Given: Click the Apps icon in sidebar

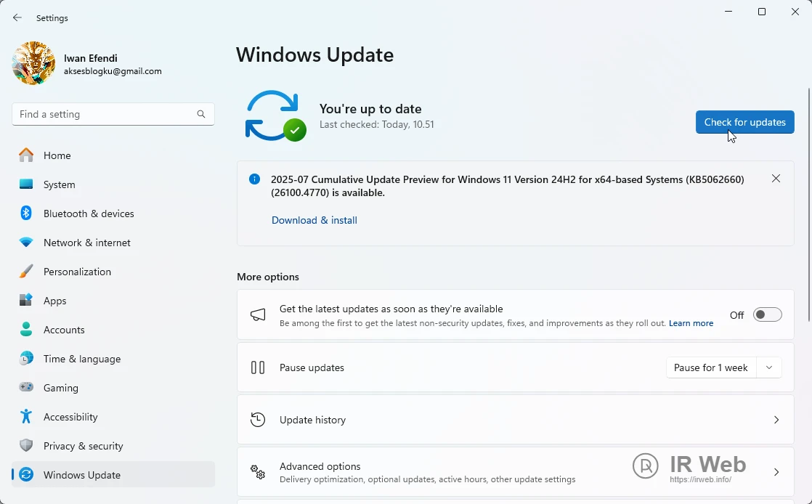Looking at the screenshot, I should 26,300.
